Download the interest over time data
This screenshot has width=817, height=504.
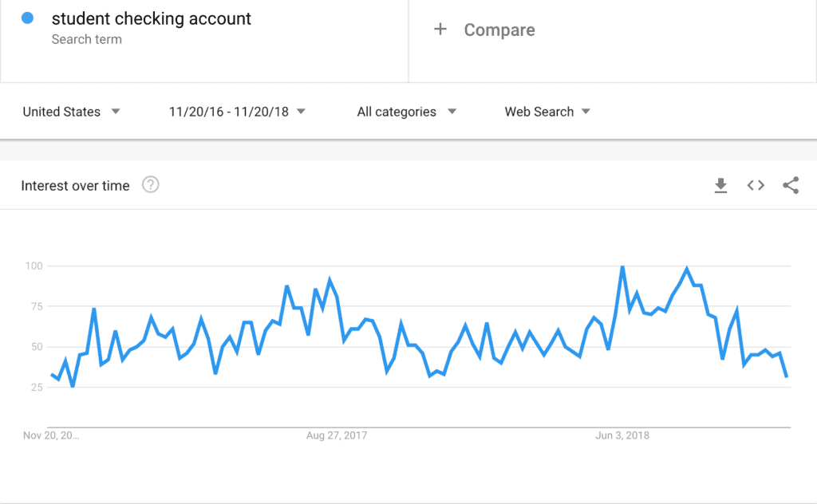click(x=720, y=185)
